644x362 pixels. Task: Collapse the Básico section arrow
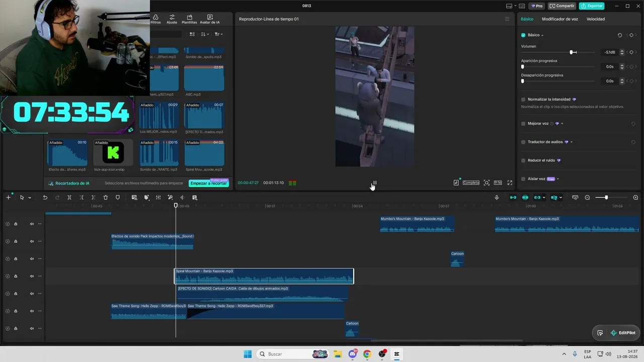(542, 35)
